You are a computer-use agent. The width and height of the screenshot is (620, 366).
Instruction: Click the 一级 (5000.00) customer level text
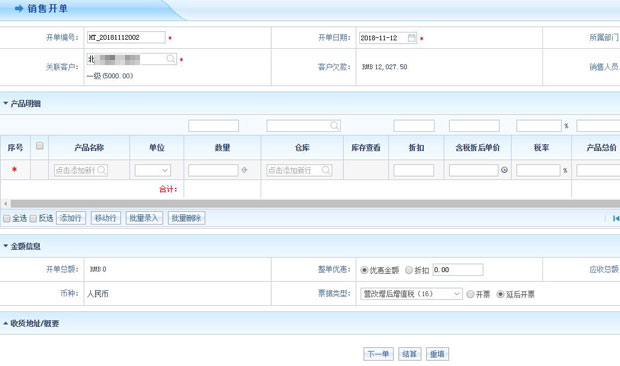110,76
